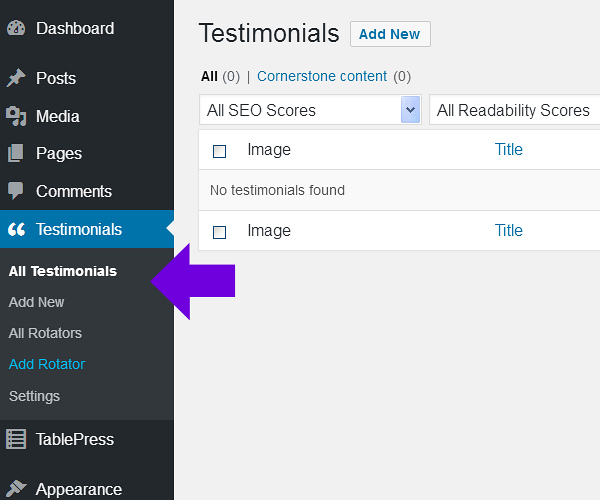This screenshot has height=500, width=600.
Task: Click the Testimonials quote icon
Action: [x=16, y=230]
